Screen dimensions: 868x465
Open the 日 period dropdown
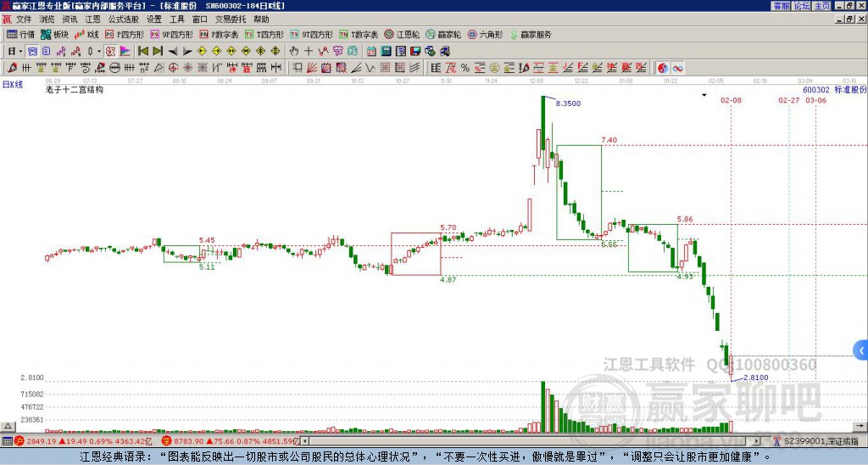[x=15, y=51]
